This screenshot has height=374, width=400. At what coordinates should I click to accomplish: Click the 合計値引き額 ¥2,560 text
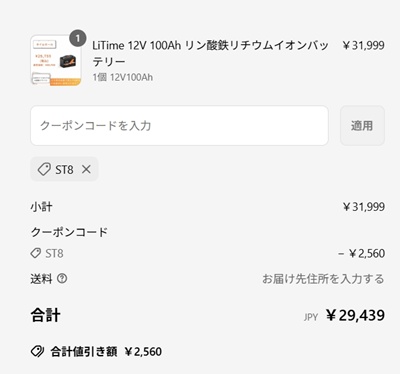pyautogui.click(x=106, y=352)
